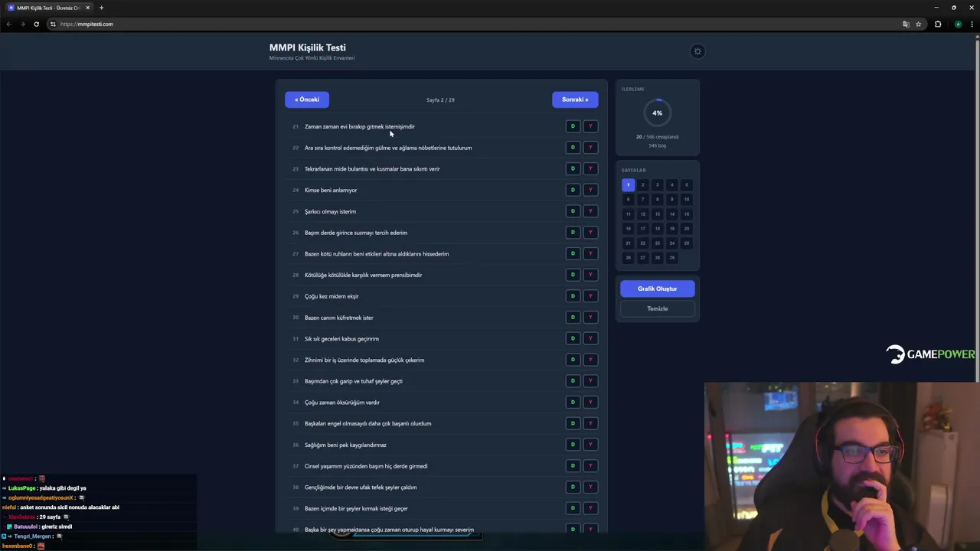Choose D for question 26
Viewport: 980px width, 551px height.
coord(573,232)
